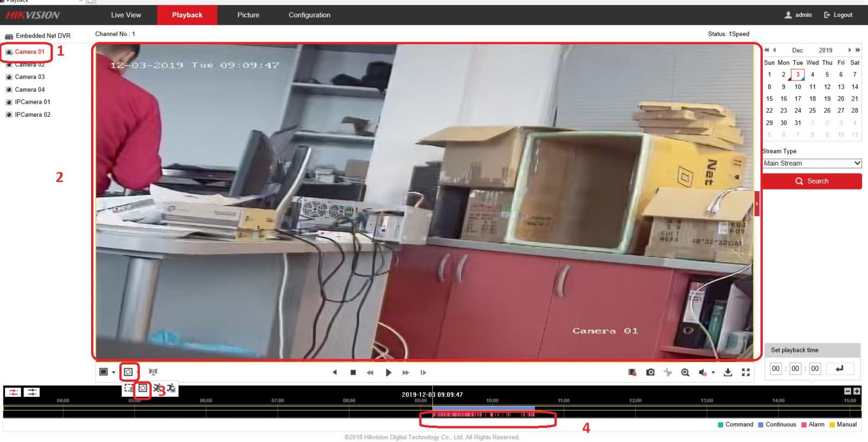
Task: Zoom out the timeline with minus icon
Action: pyautogui.click(x=848, y=391)
